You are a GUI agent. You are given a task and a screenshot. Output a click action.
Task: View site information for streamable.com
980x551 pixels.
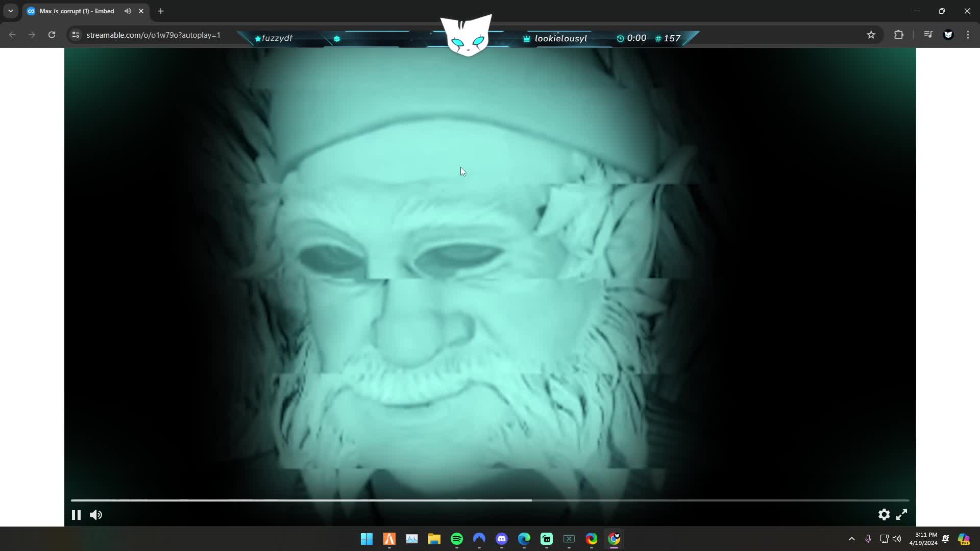[76, 35]
